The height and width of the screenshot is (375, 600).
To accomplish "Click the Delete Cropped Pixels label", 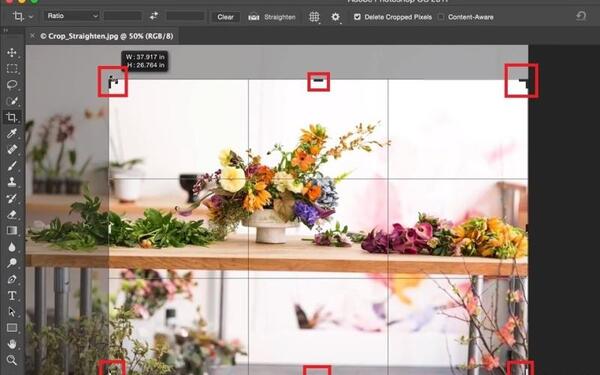I will click(398, 17).
